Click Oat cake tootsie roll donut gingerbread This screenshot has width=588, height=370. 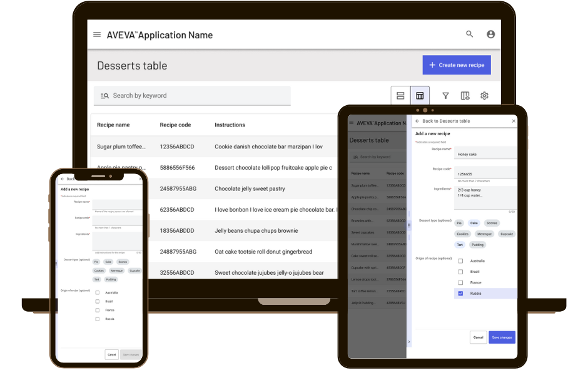click(263, 252)
